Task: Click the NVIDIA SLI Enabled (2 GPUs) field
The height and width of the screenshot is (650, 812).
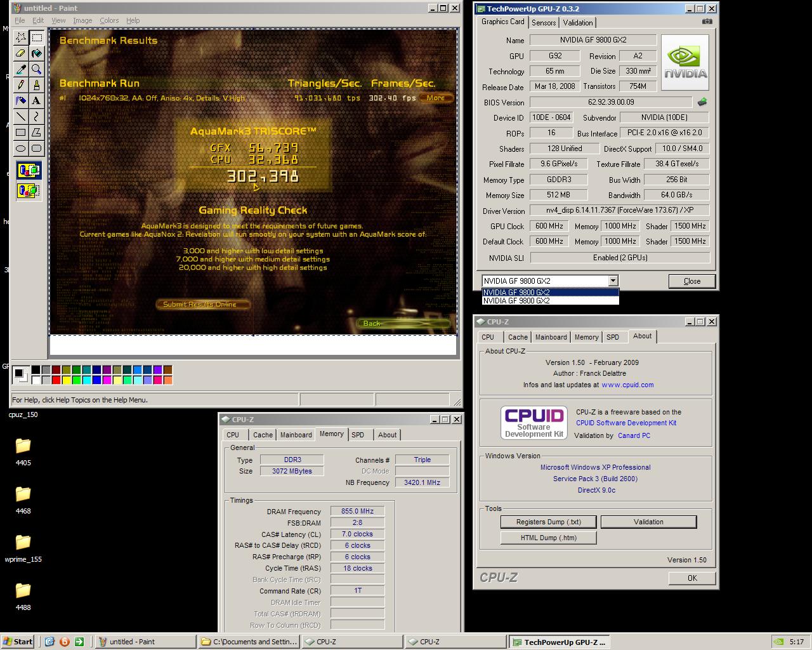Action: 620,258
